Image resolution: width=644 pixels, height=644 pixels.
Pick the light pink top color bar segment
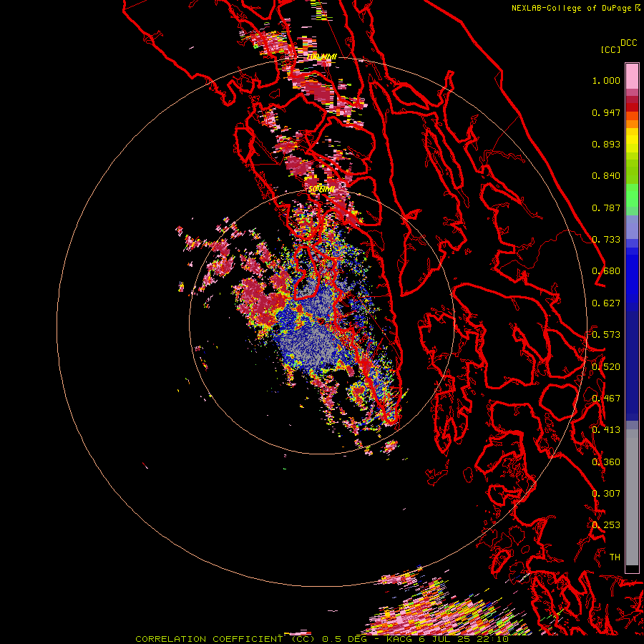(x=632, y=76)
